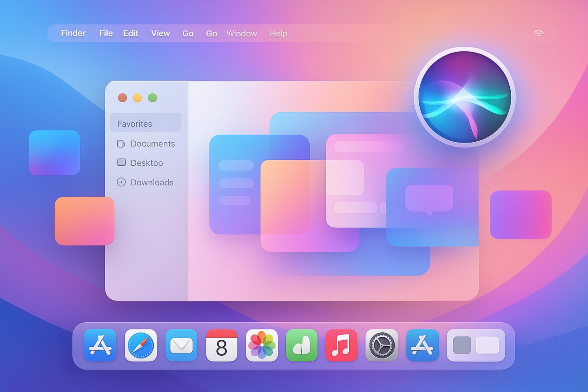Open the Photos app in the dock
588x392 pixels.
click(x=261, y=345)
